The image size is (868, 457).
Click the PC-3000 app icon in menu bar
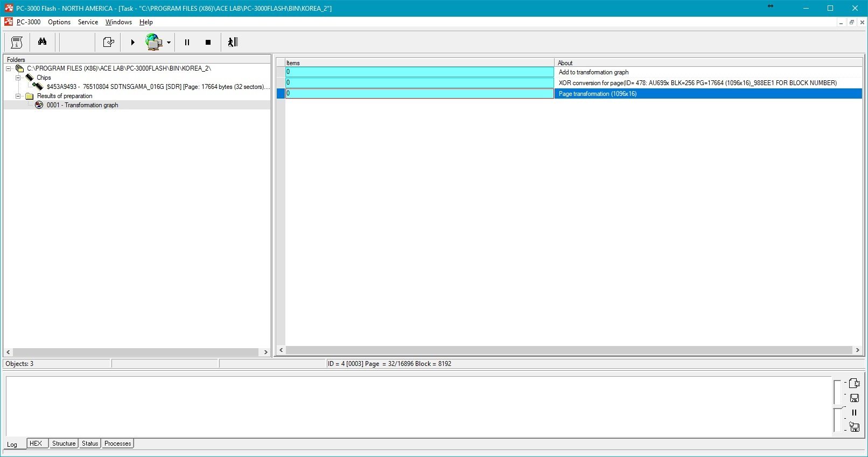click(x=9, y=22)
